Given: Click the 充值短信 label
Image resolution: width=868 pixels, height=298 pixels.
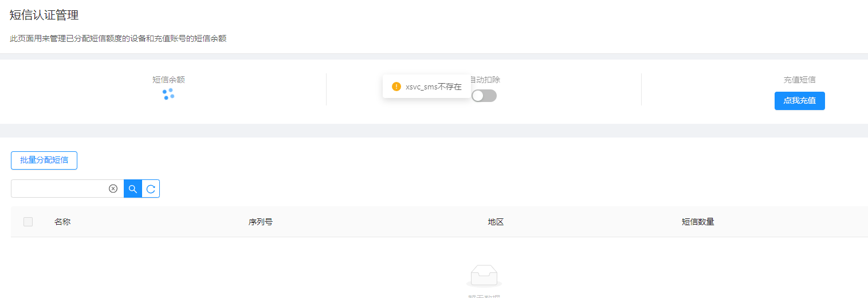Looking at the screenshot, I should [799, 80].
